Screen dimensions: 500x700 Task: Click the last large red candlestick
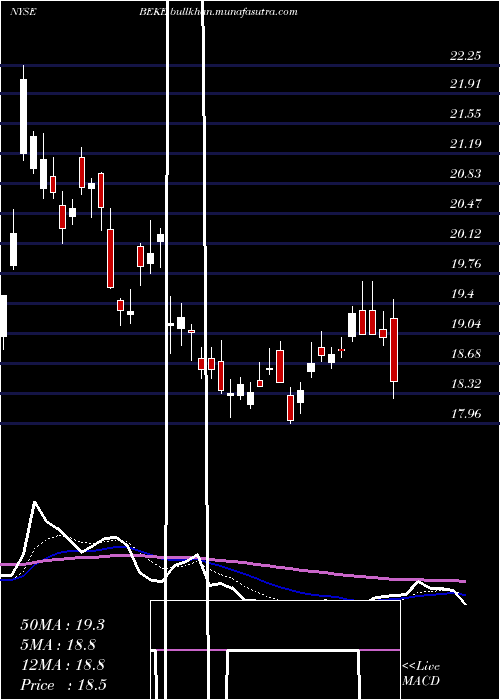coord(394,350)
